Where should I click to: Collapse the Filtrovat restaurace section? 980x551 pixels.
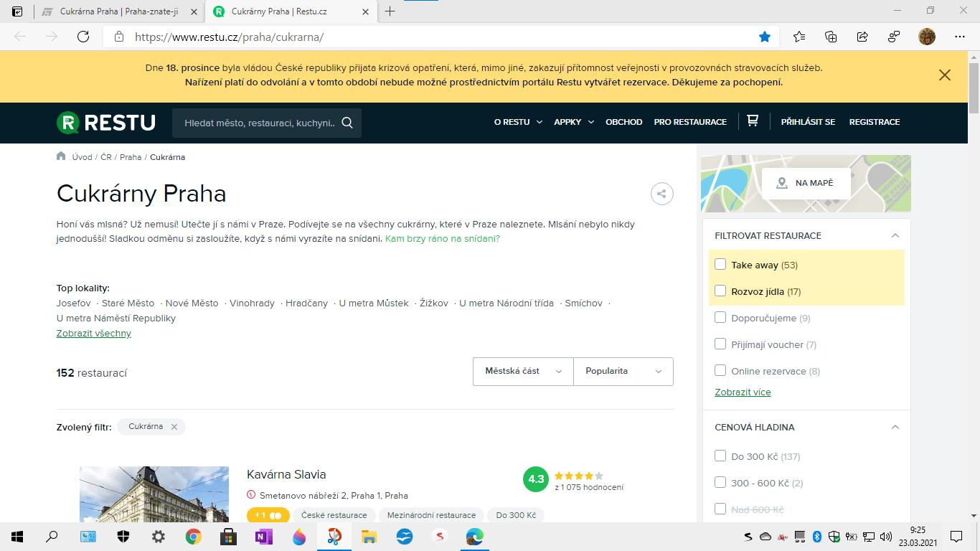pyautogui.click(x=895, y=235)
